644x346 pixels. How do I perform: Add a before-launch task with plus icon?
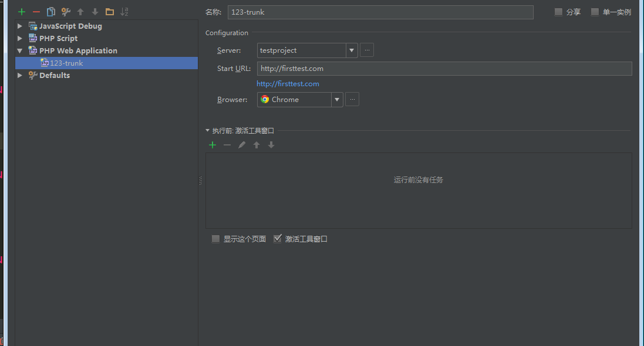click(x=213, y=145)
